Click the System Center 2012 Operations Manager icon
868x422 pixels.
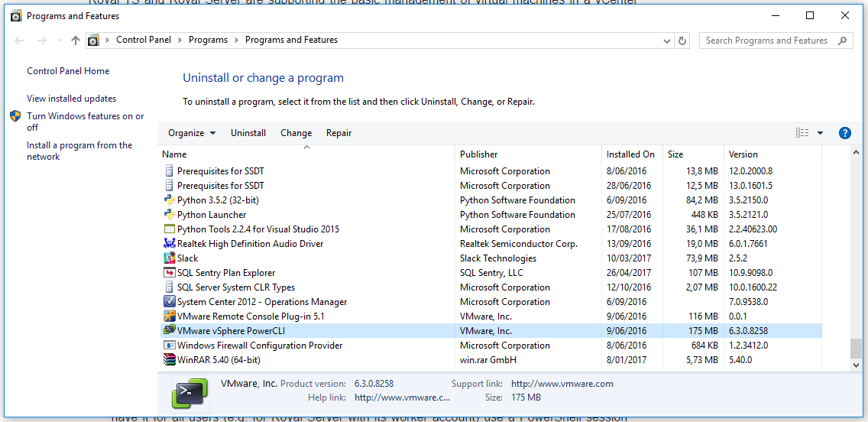(x=170, y=302)
